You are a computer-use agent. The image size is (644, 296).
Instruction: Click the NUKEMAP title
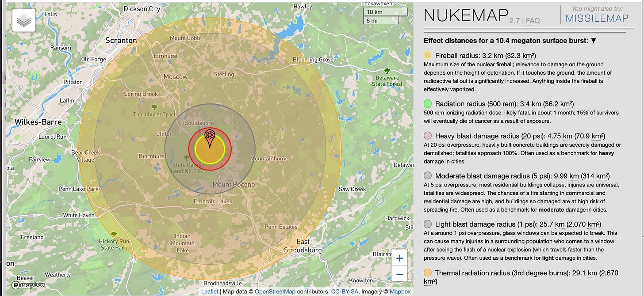(465, 15)
